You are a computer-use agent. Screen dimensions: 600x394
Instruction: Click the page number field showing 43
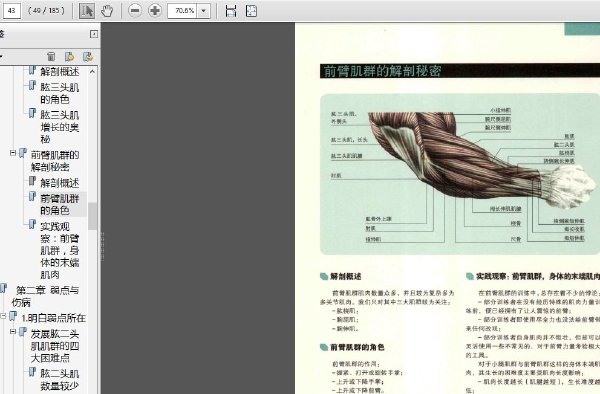(x=11, y=11)
